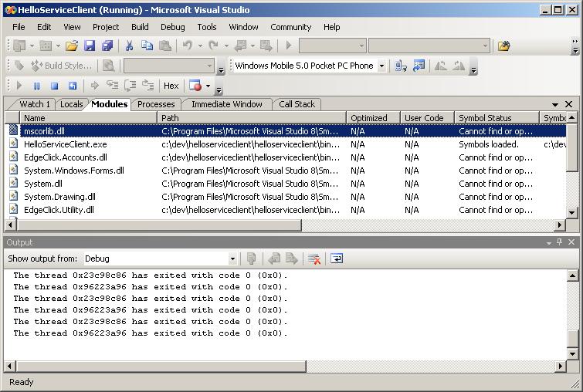Open the Find in Files icon

[503, 46]
